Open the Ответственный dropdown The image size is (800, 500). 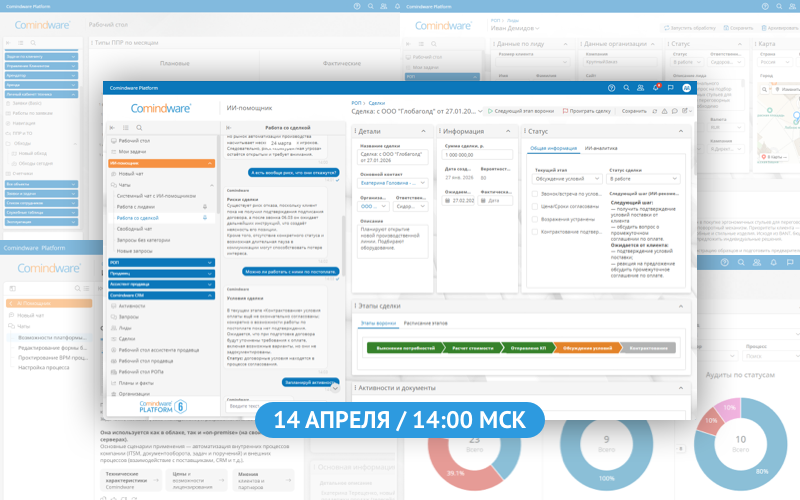tap(411, 206)
